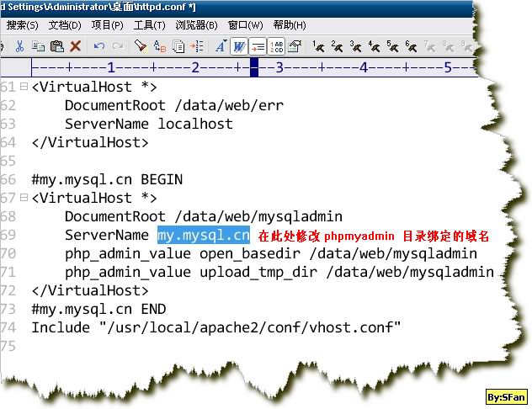Click closing </VirtualHost> on line 72
This screenshot has height=409, width=532.
90,290
